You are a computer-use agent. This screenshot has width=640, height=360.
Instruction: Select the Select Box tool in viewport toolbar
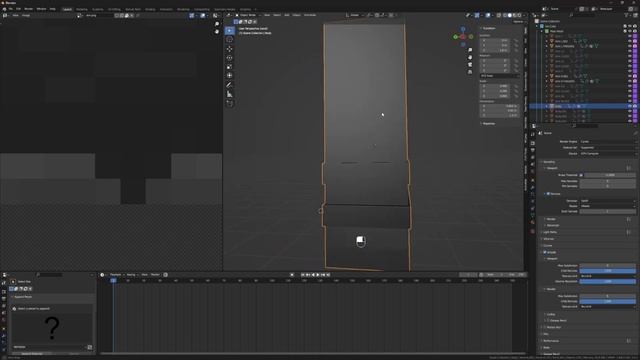(229, 31)
